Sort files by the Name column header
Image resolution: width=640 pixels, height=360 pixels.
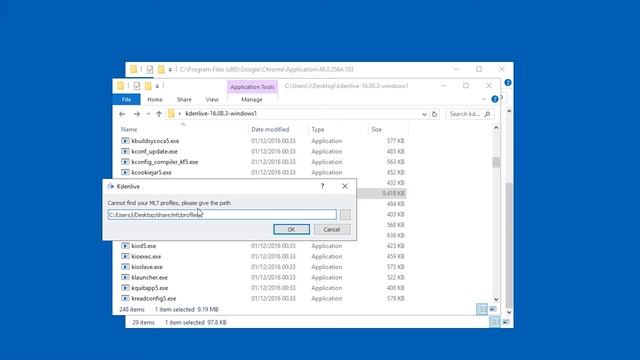tap(129, 129)
